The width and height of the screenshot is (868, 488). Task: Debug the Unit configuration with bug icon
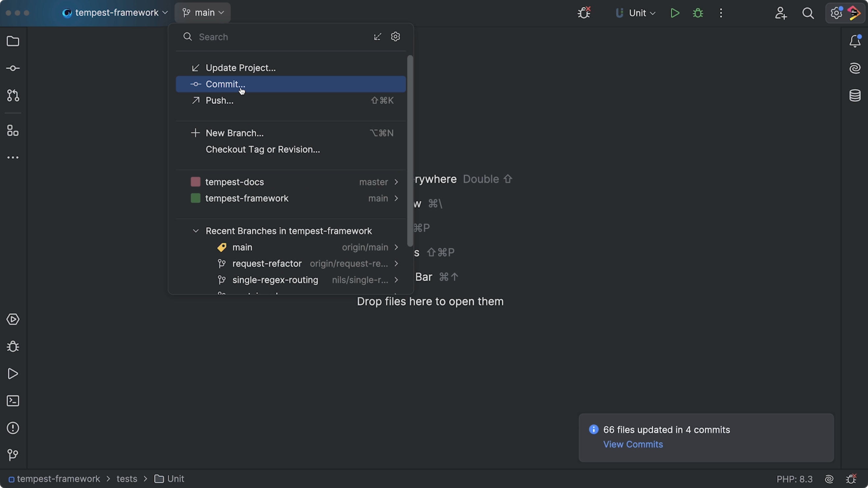pyautogui.click(x=698, y=13)
